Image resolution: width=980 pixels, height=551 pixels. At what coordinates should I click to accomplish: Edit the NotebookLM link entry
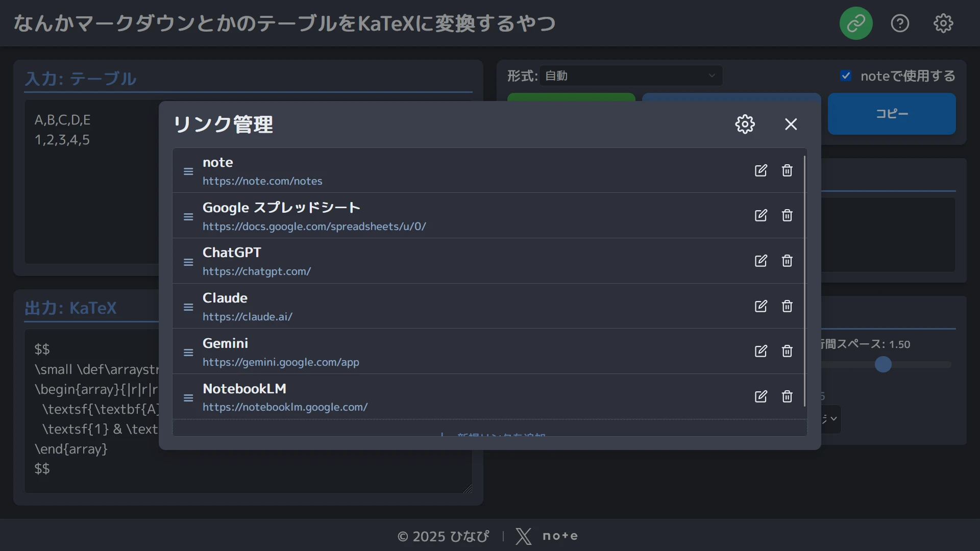pos(761,396)
